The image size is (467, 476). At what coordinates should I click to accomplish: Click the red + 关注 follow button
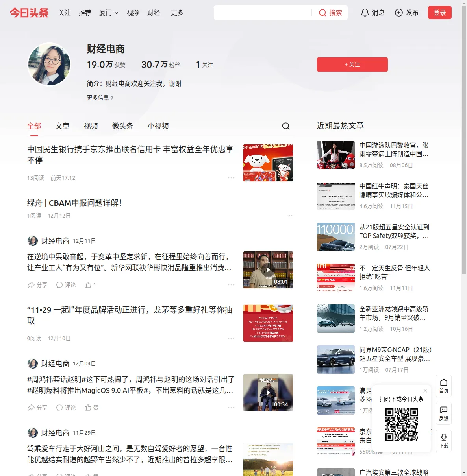coord(352,65)
